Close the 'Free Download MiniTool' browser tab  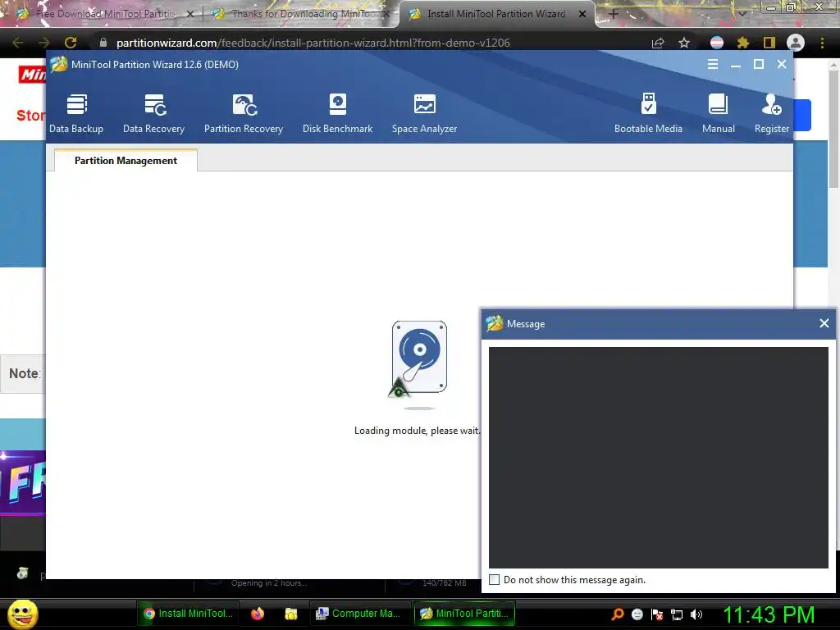point(190,14)
